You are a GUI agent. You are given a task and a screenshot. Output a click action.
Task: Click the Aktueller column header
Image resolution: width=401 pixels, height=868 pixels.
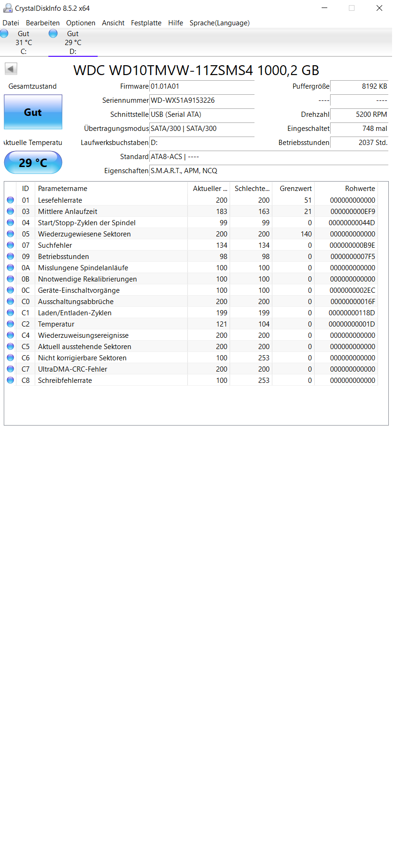click(208, 188)
